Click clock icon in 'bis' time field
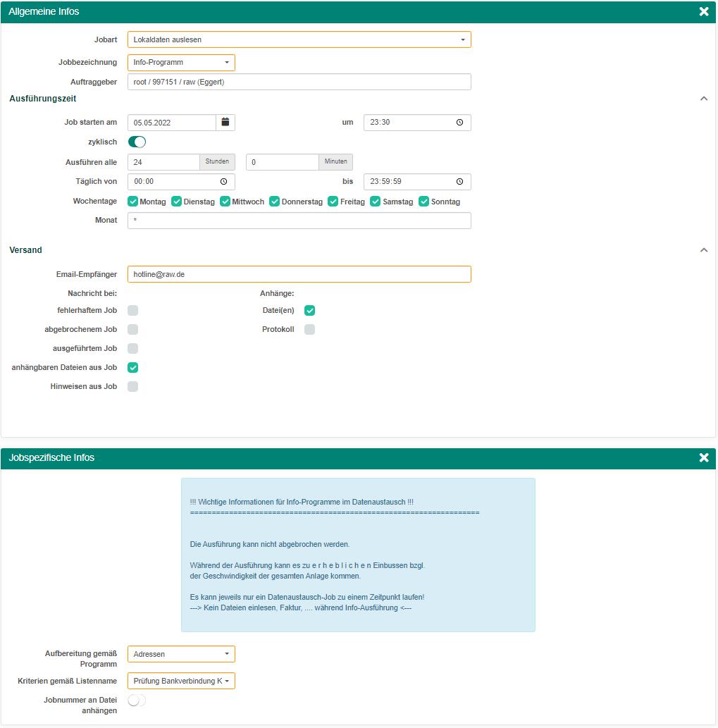Viewport: 718px width, 728px height. 459,182
